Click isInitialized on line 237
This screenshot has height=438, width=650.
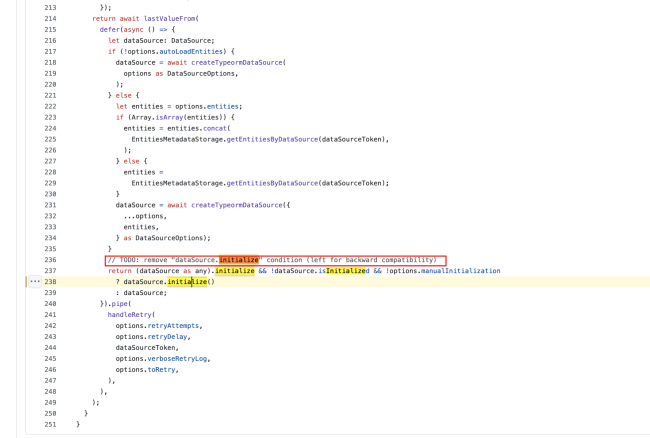coord(343,271)
